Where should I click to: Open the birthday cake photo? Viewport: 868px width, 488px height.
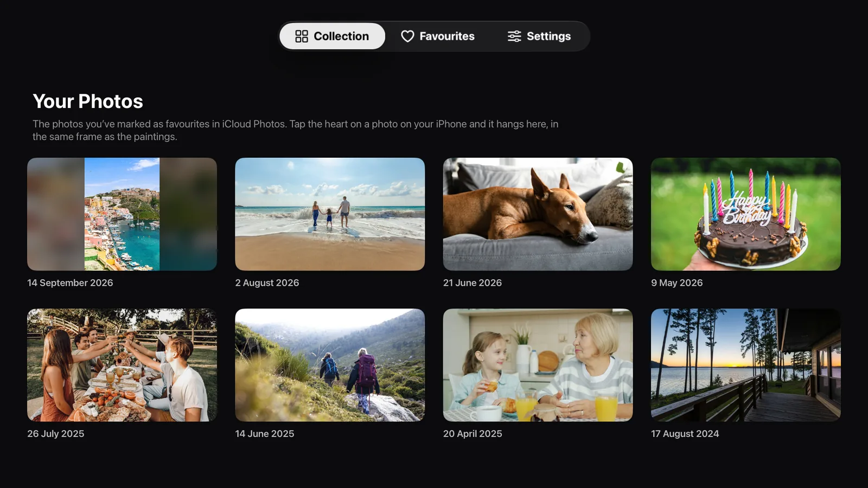(x=746, y=214)
